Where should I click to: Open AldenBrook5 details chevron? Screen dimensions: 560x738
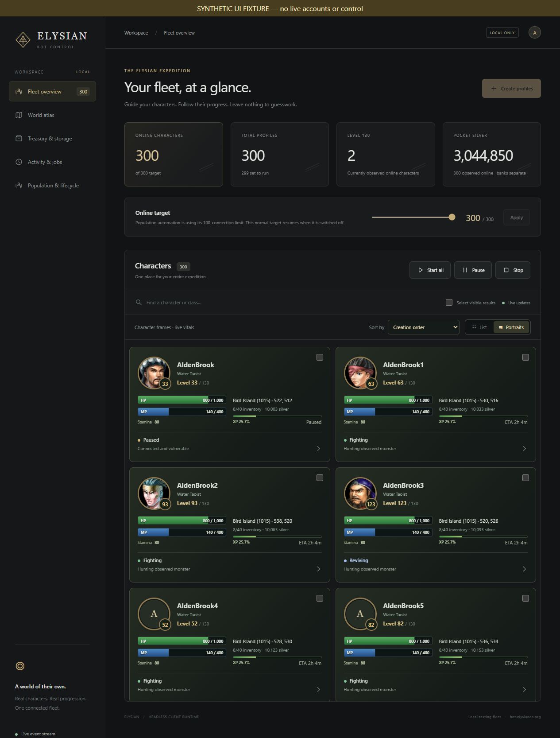[x=525, y=690]
